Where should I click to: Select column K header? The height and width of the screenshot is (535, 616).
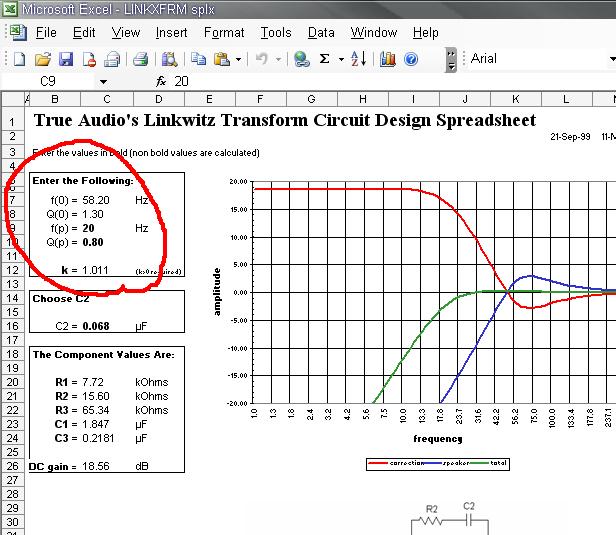(x=516, y=99)
